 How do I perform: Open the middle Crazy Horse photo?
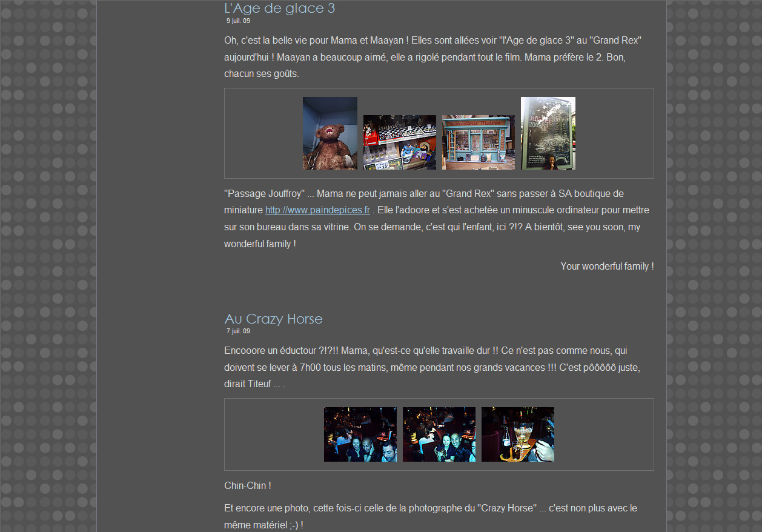[439, 434]
